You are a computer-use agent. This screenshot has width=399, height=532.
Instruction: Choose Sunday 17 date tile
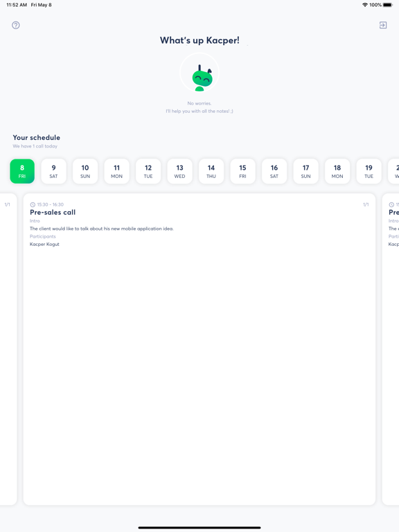(x=305, y=171)
